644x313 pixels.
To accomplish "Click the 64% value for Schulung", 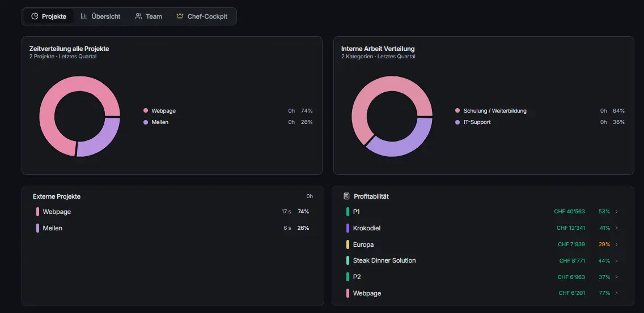I will click(x=618, y=111).
